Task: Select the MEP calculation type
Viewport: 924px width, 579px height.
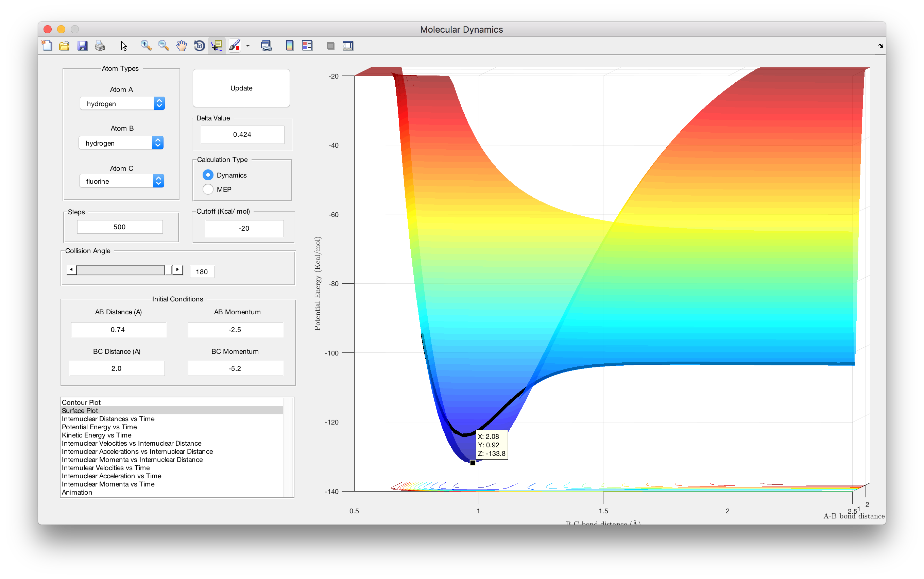Action: coord(208,189)
